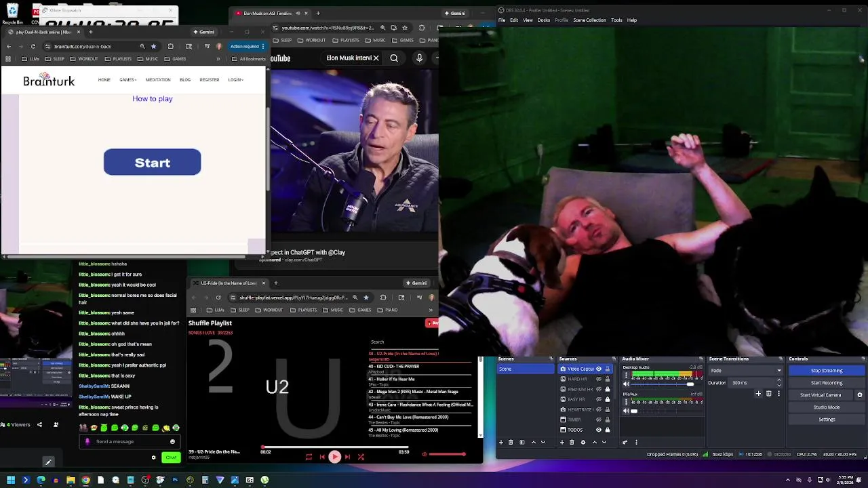Screen dimensions: 868x488
Task: Click Start Recording button
Action: tap(827, 383)
